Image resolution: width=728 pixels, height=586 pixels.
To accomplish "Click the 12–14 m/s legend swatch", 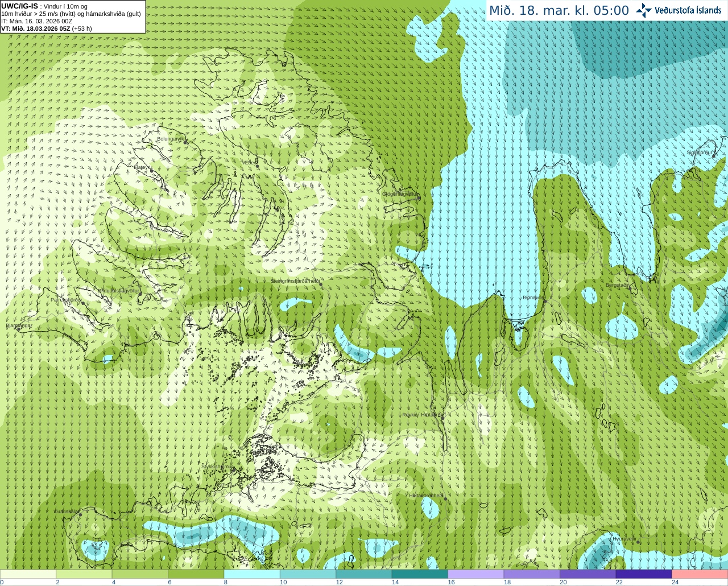I will pyautogui.click(x=364, y=574).
